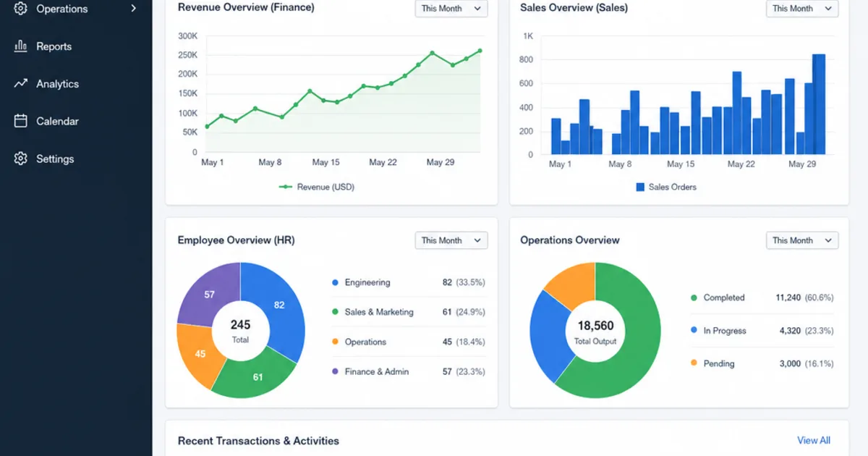This screenshot has width=868, height=456.
Task: Click the 4,320 In Progress value
Action: click(x=790, y=331)
